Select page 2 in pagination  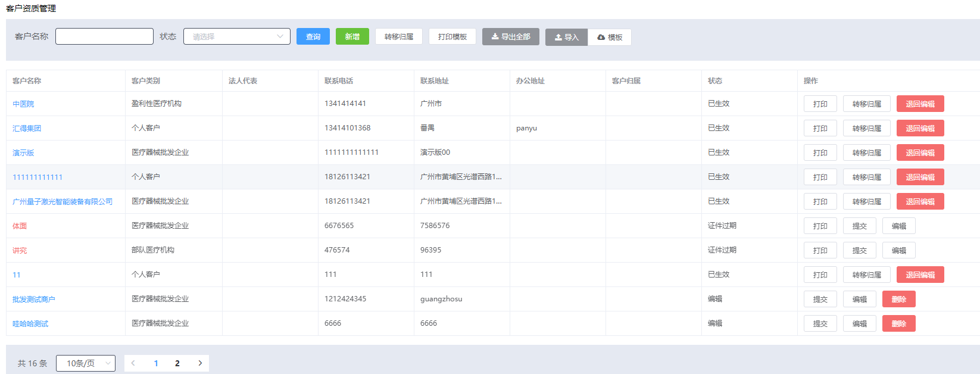click(177, 363)
